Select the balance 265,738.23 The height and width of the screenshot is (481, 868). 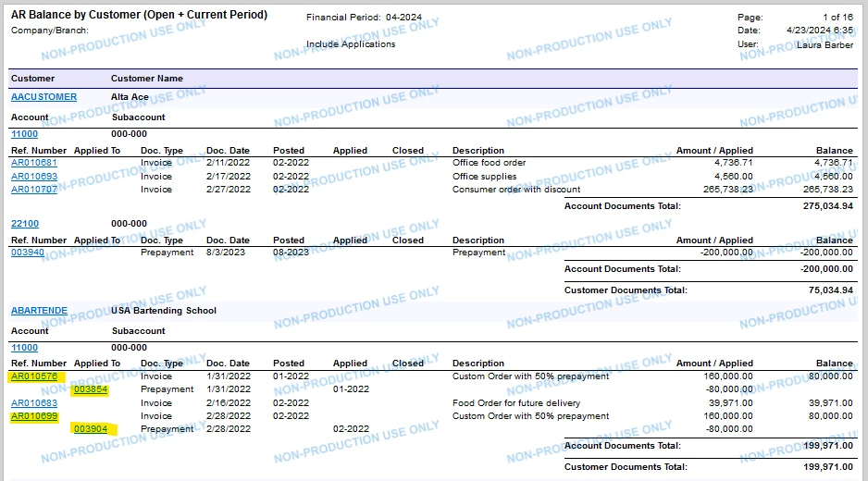(828, 190)
